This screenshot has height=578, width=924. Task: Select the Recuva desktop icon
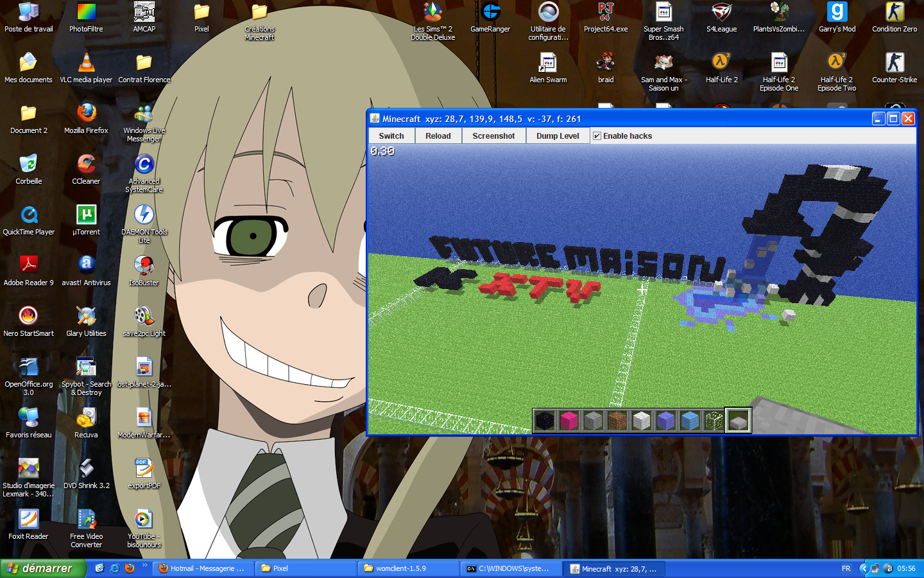[x=86, y=423]
